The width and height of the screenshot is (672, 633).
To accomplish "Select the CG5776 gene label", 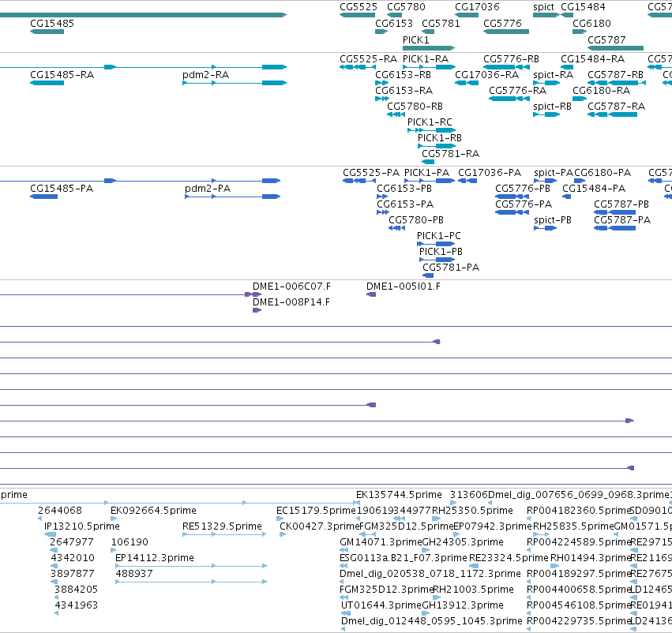I will [x=502, y=23].
